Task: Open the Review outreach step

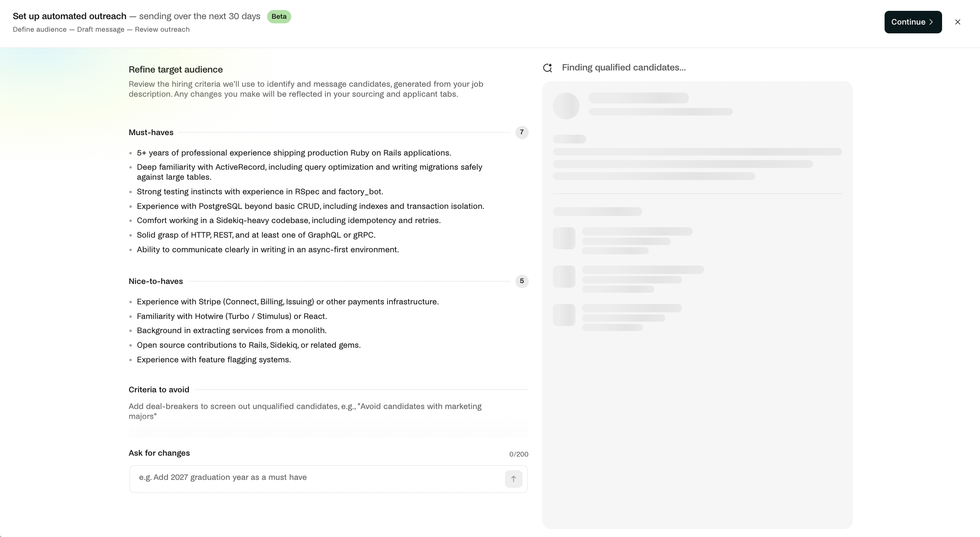Action: pyautogui.click(x=162, y=30)
